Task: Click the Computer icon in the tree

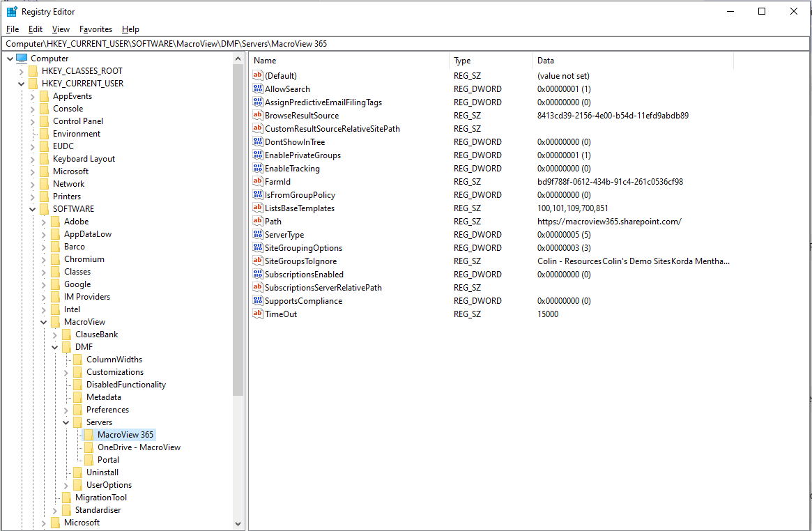Action: click(22, 59)
